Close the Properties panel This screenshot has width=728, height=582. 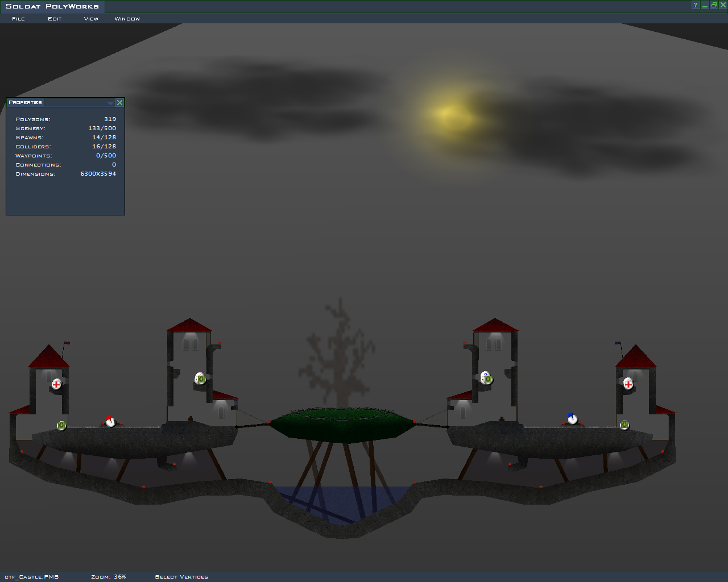point(119,103)
